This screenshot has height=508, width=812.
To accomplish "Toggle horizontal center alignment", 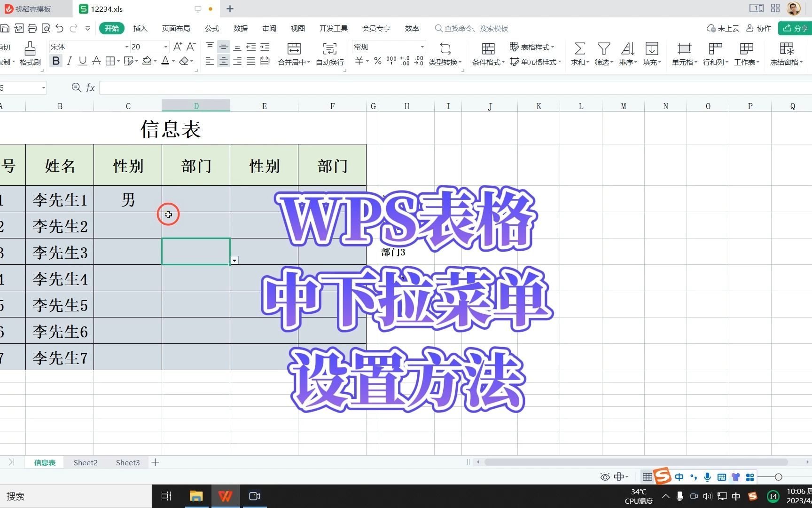I will pyautogui.click(x=224, y=61).
